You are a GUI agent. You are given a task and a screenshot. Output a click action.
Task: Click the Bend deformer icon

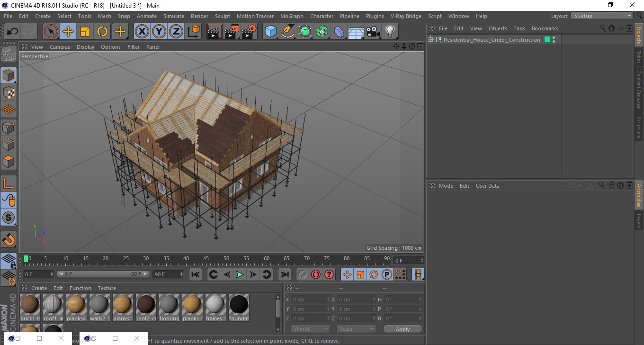click(x=339, y=32)
